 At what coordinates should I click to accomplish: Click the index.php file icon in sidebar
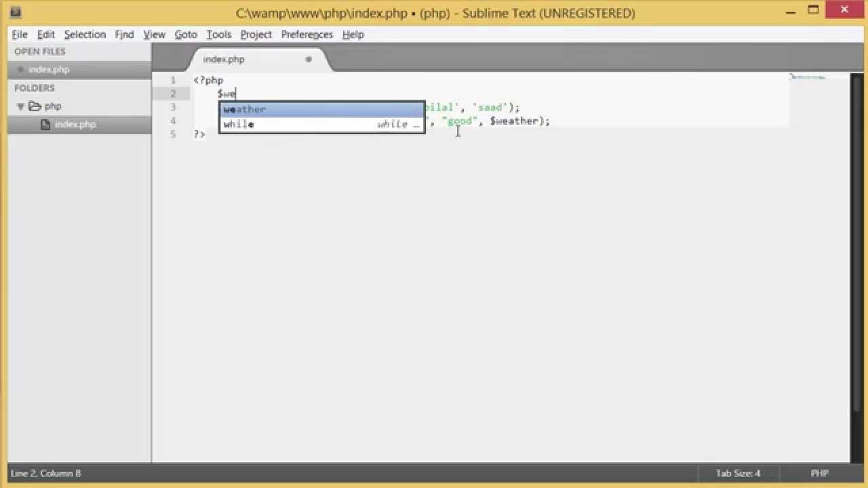pos(45,125)
